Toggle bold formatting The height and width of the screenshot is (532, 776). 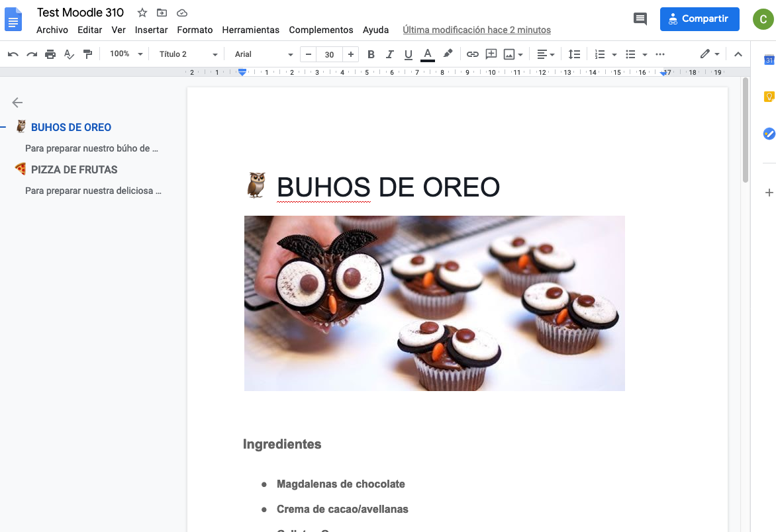[371, 54]
